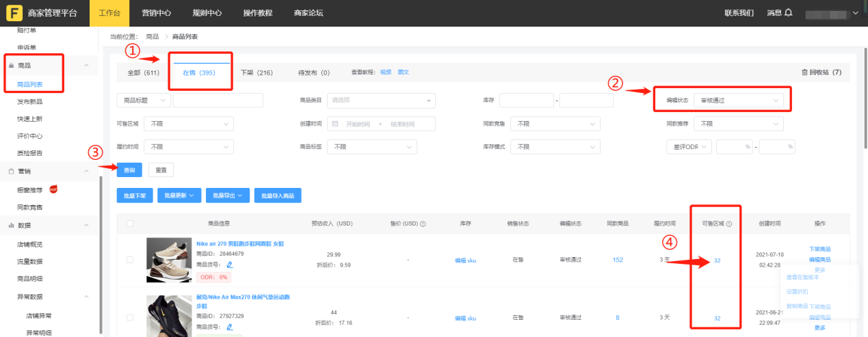Open 营销中心 in the top menu
Screen dimensions: 868x337
[x=156, y=12]
